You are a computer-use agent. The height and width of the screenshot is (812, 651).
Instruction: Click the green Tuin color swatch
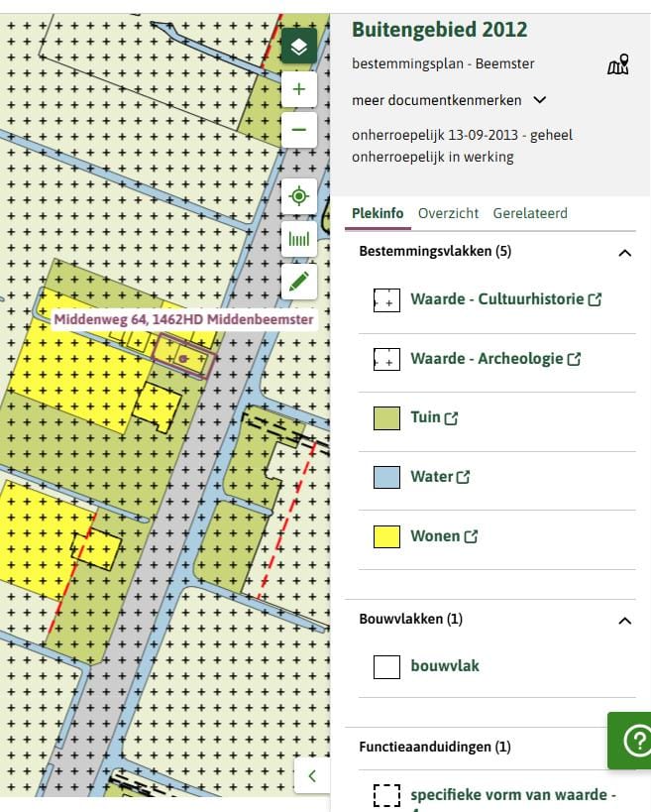coord(386,418)
